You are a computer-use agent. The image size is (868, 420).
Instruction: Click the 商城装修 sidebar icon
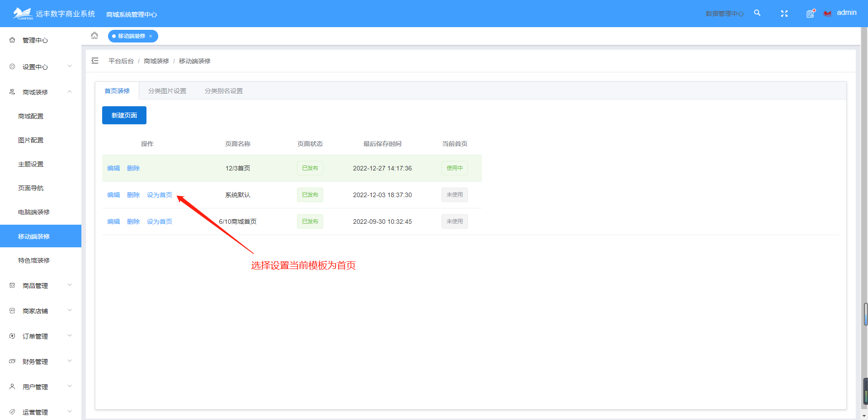12,92
